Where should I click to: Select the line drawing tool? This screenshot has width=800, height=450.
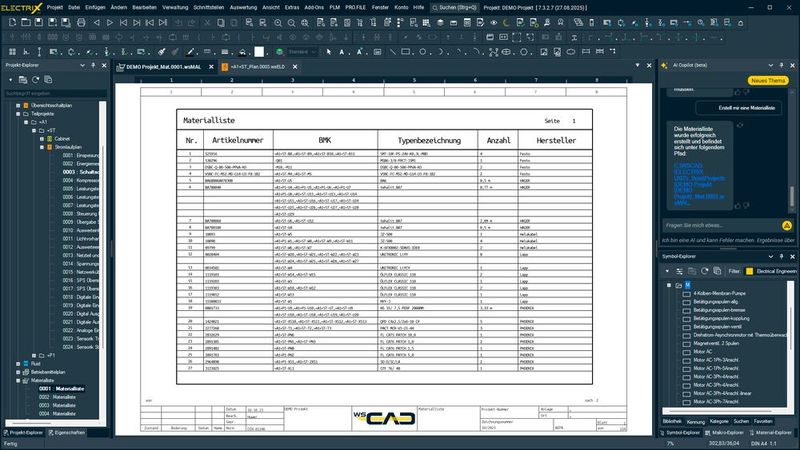(x=392, y=52)
